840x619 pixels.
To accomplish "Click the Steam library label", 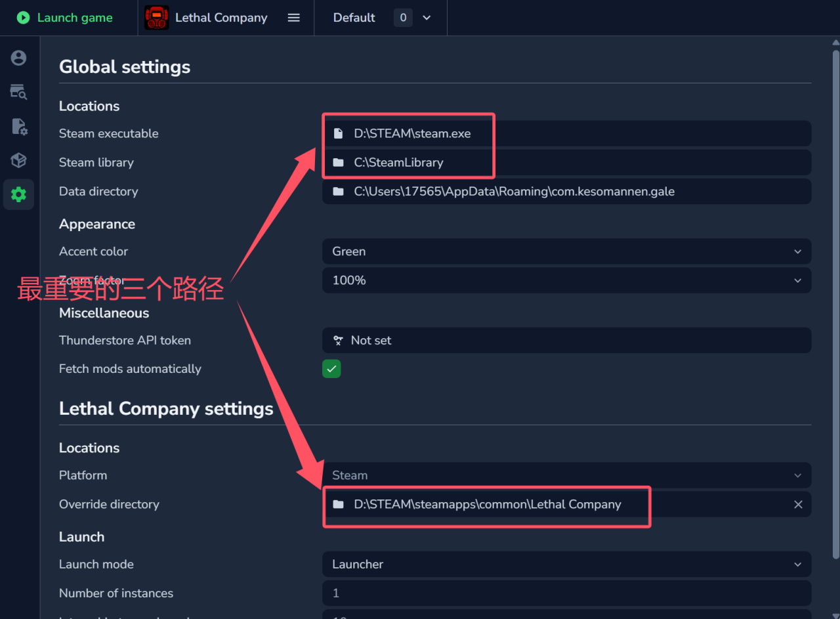I will 96,162.
